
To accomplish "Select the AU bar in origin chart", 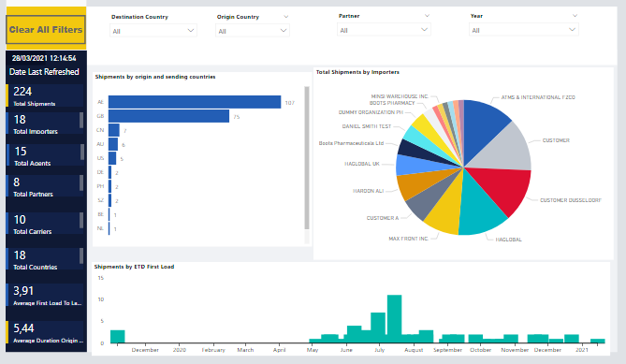I will 113,144.
